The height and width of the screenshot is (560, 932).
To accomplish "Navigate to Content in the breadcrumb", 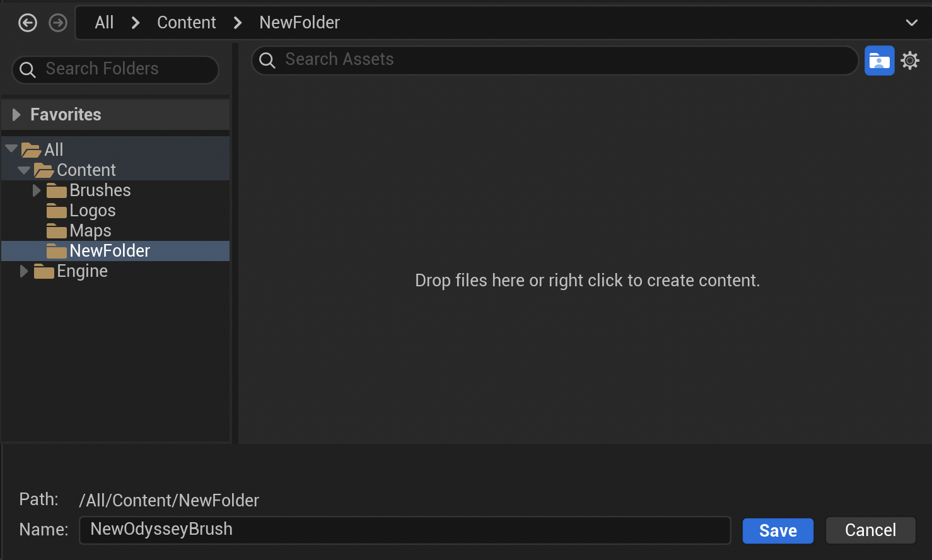I will tap(186, 23).
